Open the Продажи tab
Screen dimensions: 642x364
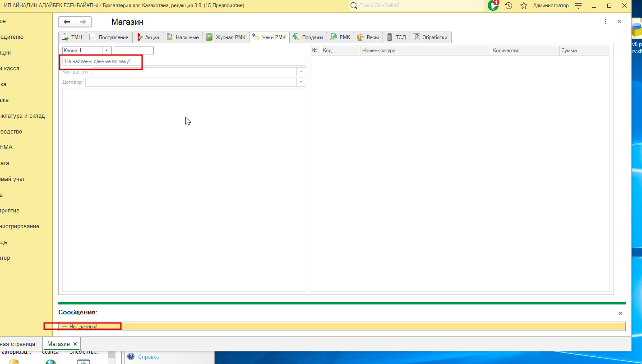308,37
